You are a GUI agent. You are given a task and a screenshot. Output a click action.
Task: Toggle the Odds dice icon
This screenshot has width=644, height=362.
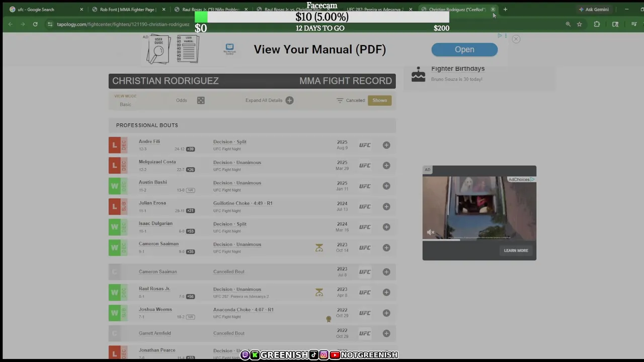[x=201, y=101]
